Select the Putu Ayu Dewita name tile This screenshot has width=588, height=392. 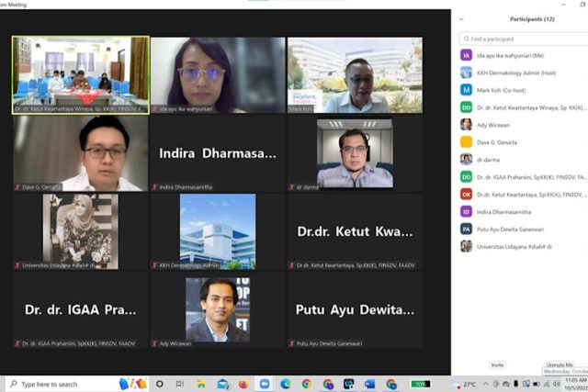[x=355, y=309]
